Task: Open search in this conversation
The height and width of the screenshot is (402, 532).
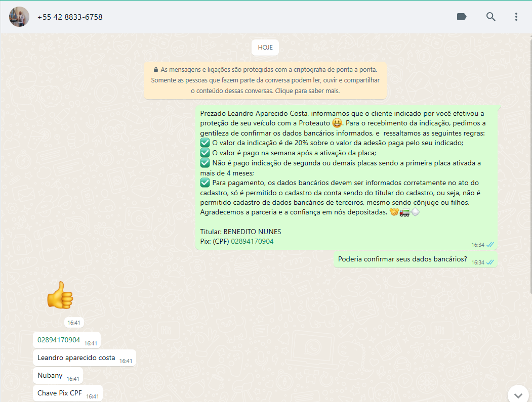Action: (490, 17)
